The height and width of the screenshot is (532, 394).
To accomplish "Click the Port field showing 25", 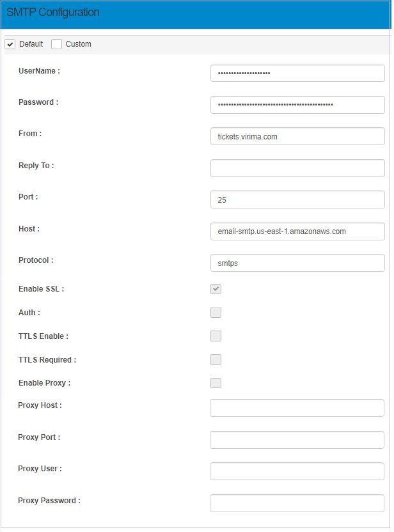I will pyautogui.click(x=297, y=199).
